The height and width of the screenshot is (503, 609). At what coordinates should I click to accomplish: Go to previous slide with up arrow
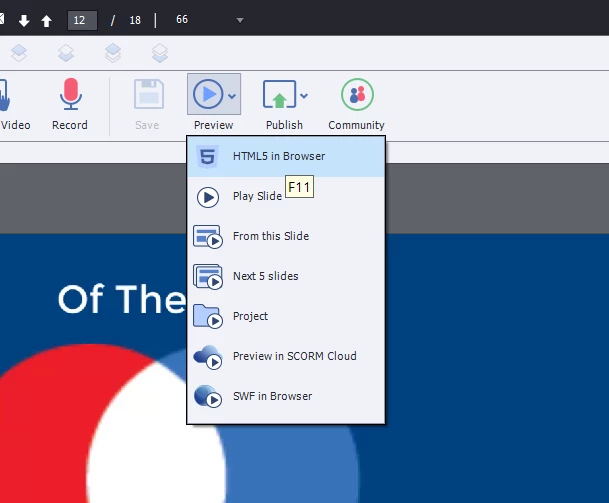coord(47,21)
